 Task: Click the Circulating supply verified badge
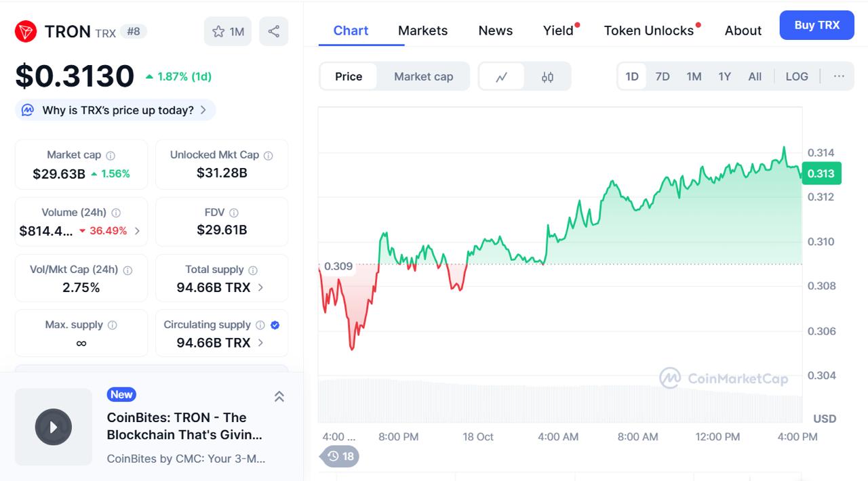[x=275, y=325]
